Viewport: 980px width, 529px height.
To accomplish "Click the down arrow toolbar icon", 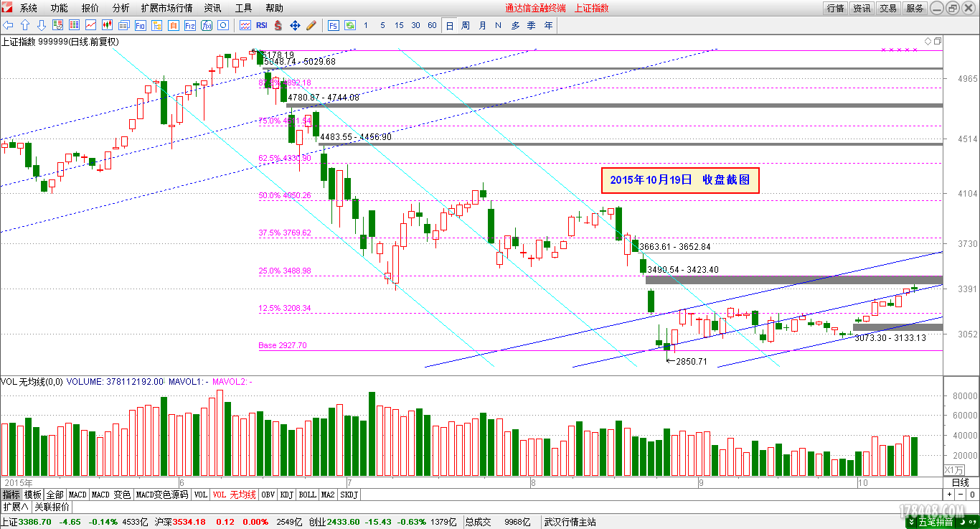I will 41,25.
